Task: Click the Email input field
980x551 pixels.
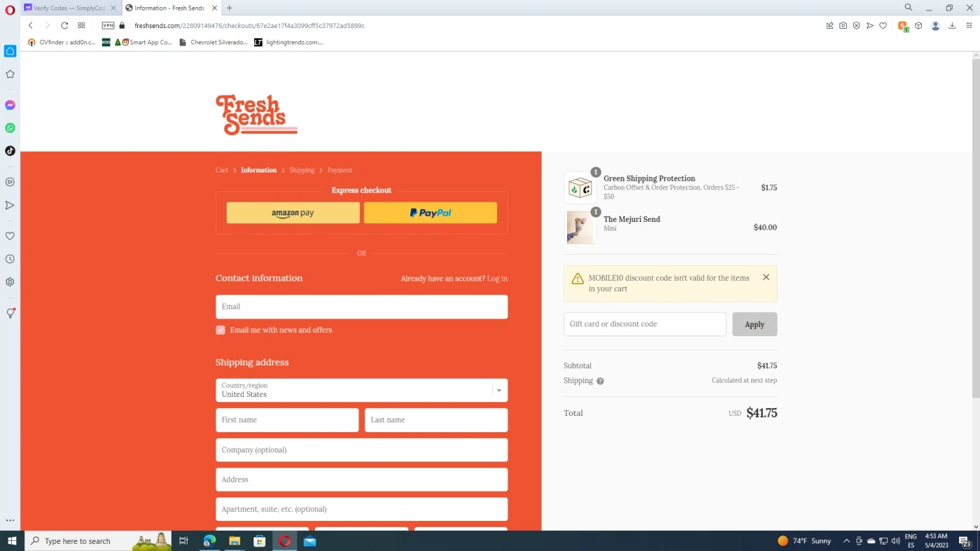Action: pyautogui.click(x=361, y=307)
